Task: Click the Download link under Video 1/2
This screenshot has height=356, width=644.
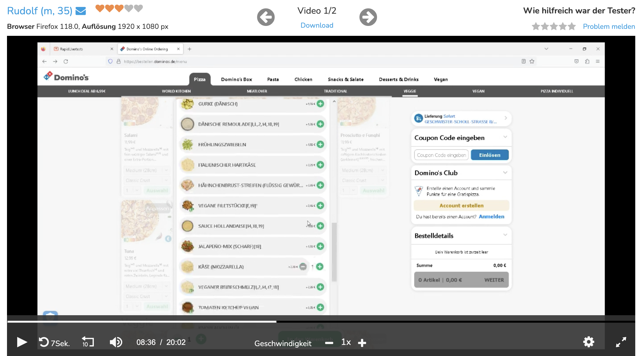Action: [x=317, y=25]
